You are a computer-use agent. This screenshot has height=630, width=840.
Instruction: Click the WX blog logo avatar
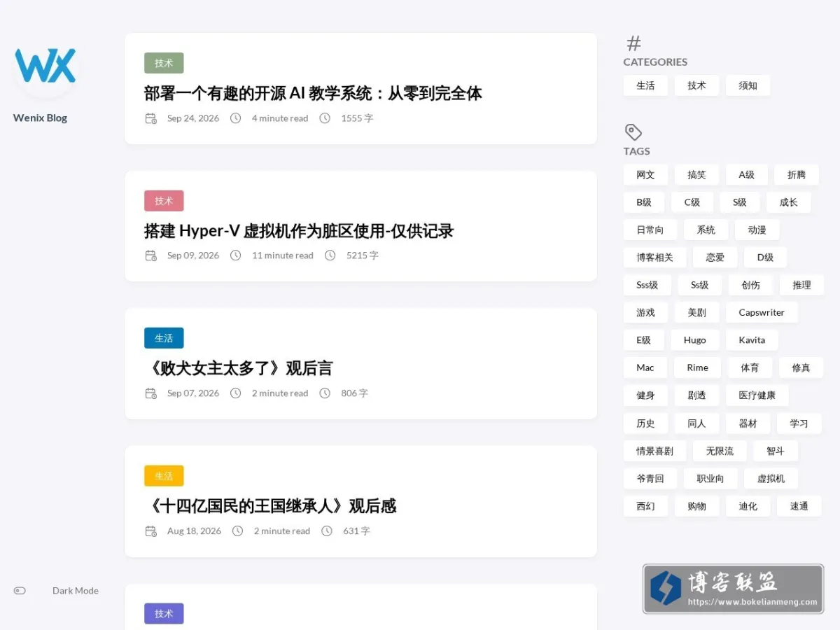(46, 66)
